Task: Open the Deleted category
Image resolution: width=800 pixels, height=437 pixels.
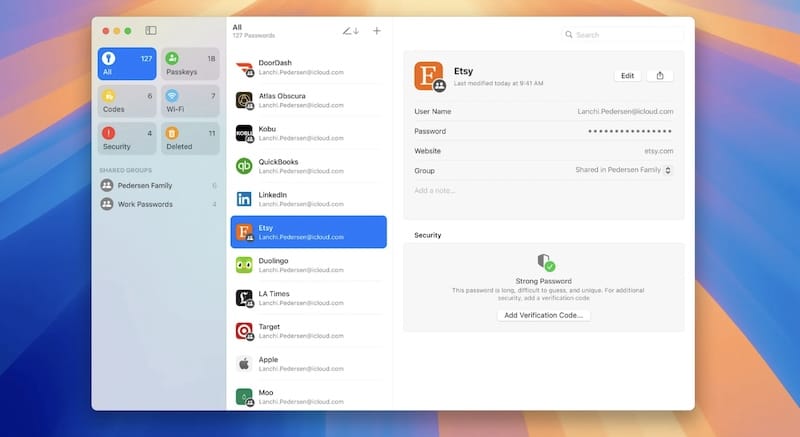Action: coord(190,139)
